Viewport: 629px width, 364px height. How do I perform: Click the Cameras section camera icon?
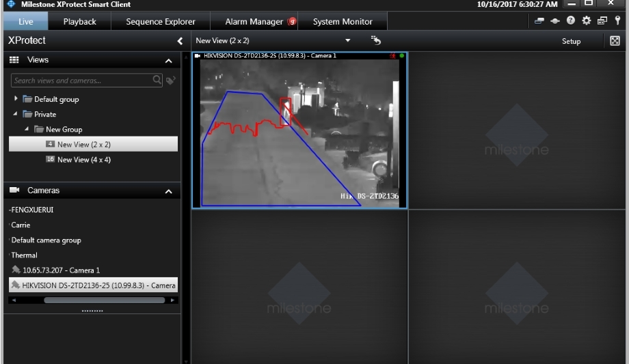tap(14, 190)
